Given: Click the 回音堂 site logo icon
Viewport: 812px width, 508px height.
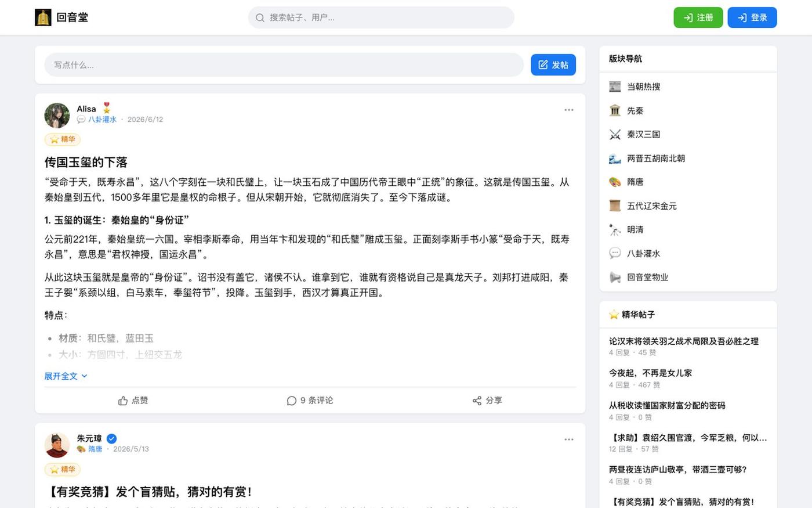Looking at the screenshot, I should pyautogui.click(x=43, y=17).
